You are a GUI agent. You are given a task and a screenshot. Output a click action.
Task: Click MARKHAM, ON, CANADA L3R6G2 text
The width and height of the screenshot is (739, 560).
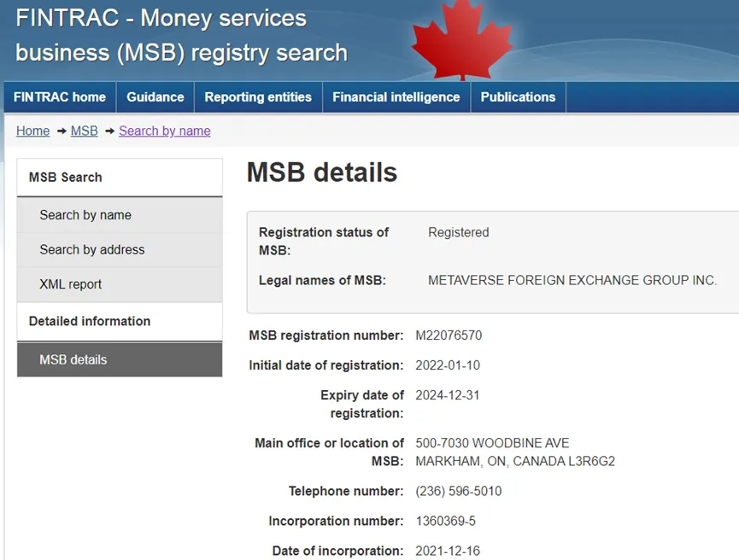click(515, 461)
